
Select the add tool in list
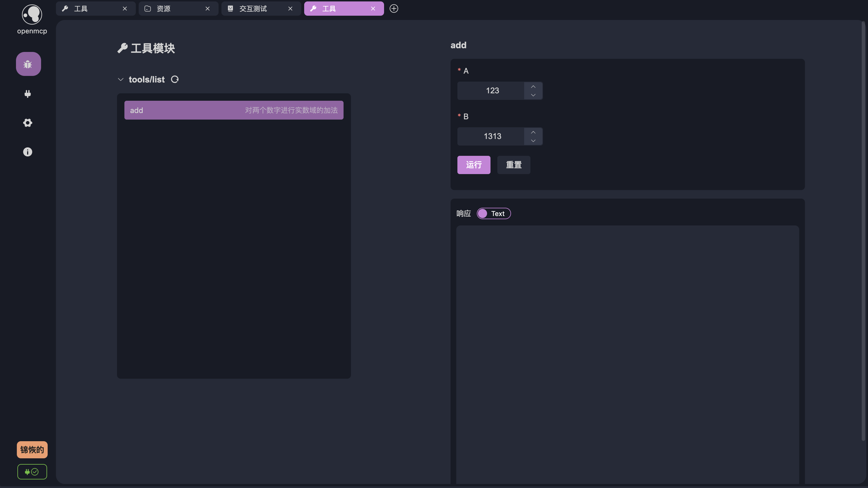[233, 110]
